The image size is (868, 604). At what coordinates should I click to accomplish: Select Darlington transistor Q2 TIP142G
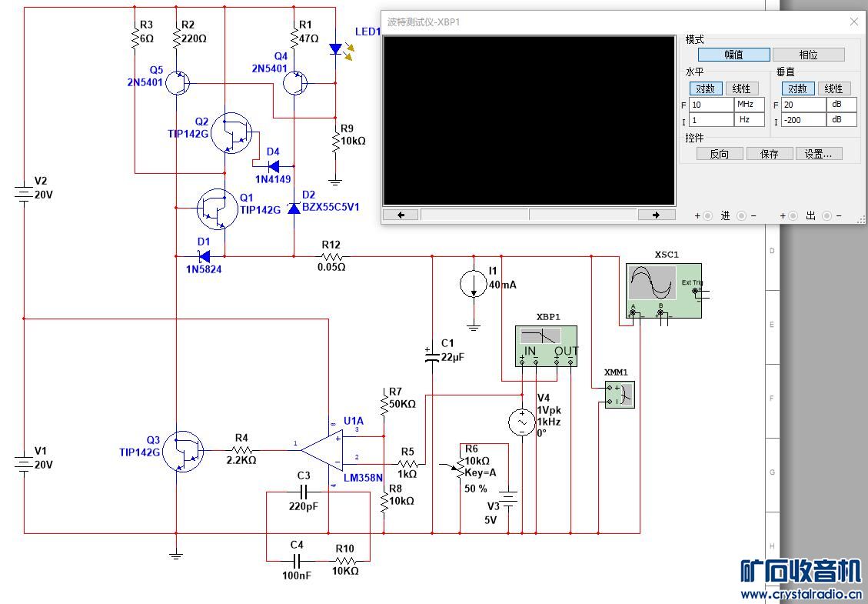[x=231, y=133]
